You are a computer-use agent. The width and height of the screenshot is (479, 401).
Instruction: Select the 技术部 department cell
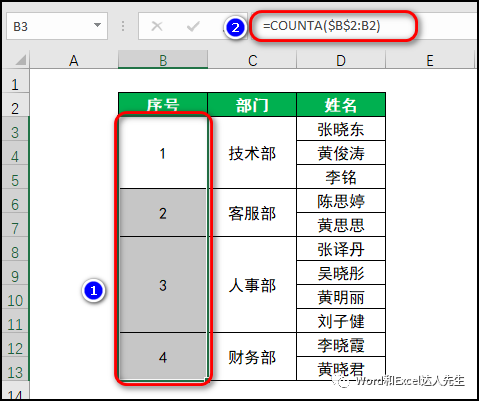tap(252, 153)
